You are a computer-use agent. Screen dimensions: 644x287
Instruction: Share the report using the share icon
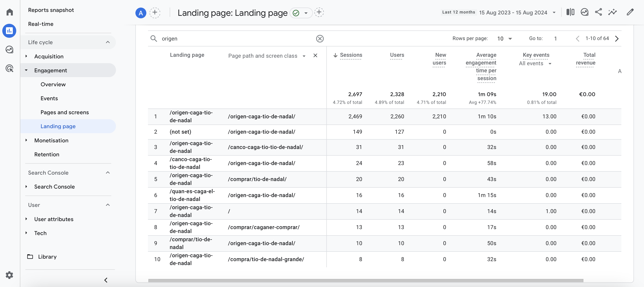click(598, 12)
